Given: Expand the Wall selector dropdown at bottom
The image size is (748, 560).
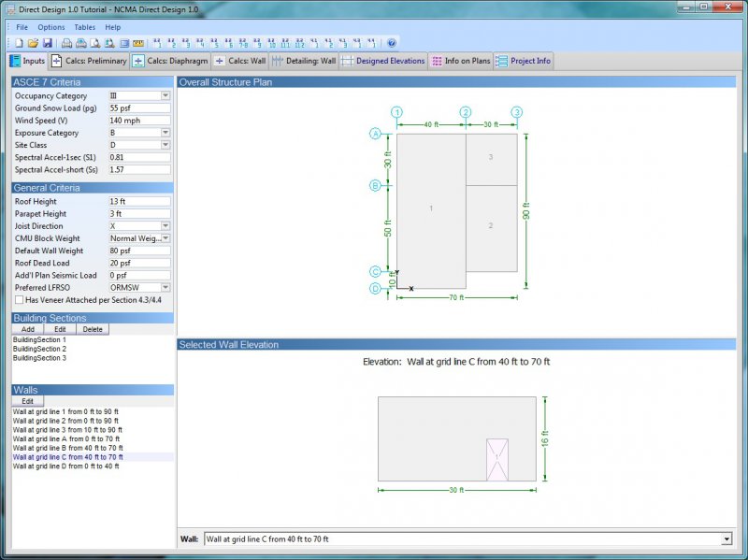Looking at the screenshot, I should [x=726, y=539].
